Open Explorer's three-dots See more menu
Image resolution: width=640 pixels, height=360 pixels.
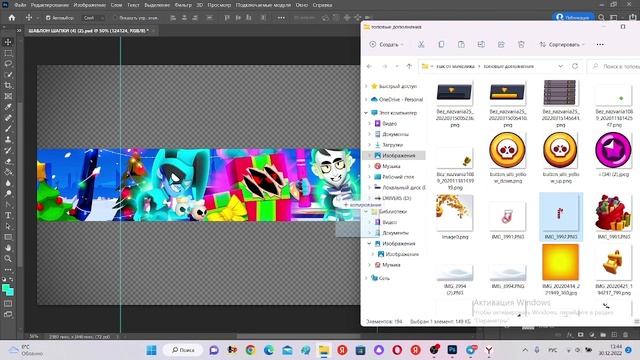[600, 44]
